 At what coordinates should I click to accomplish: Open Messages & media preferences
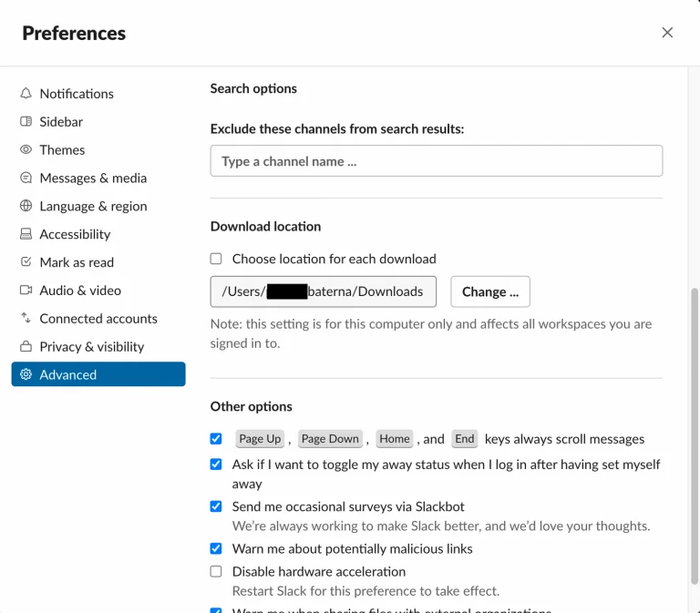click(x=93, y=179)
